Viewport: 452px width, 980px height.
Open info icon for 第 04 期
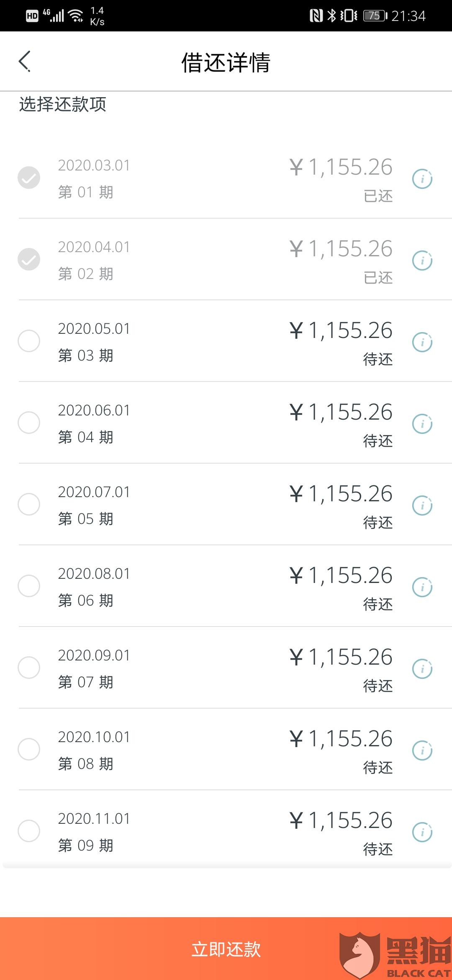(x=422, y=424)
